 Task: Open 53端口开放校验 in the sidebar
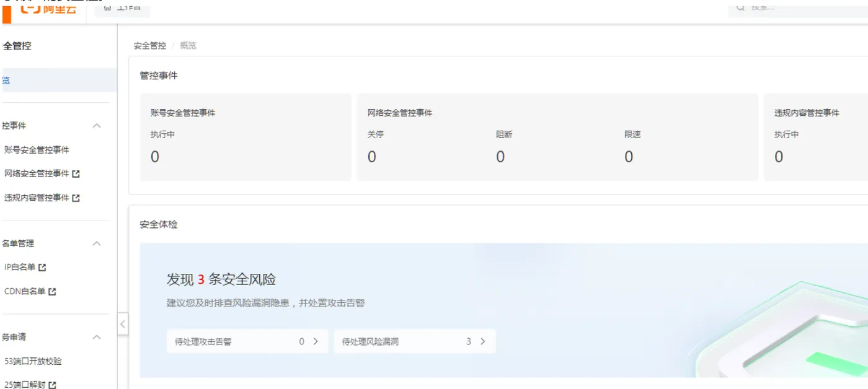coord(33,361)
